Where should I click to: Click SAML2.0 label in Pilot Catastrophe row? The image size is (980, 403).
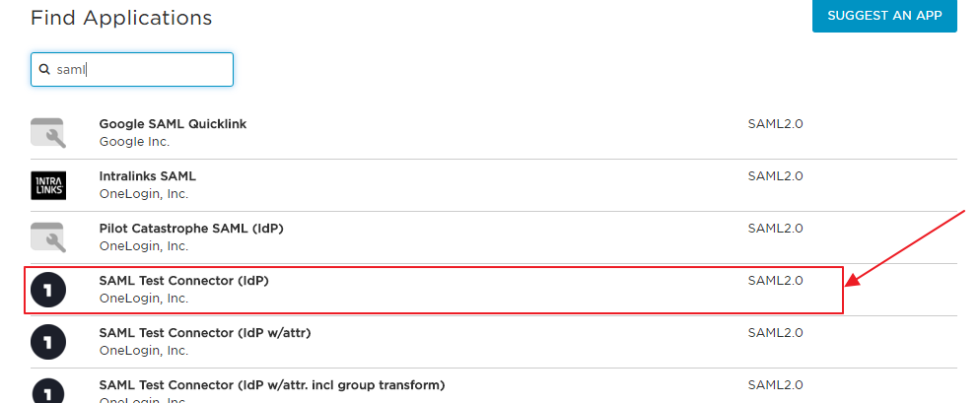(x=775, y=229)
